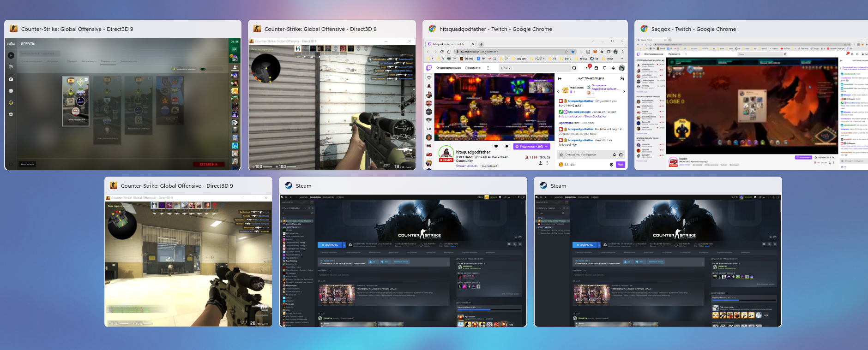
Task: Open the arrow dropdown beside ЗАКРЫТЬ in the Steam window with the full games list
Action: 344,245
